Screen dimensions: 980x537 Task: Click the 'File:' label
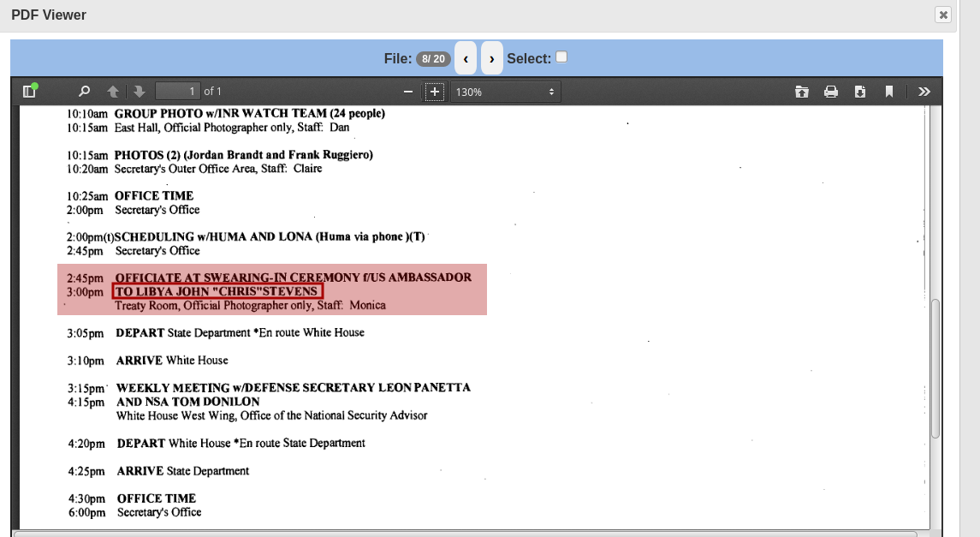(397, 59)
